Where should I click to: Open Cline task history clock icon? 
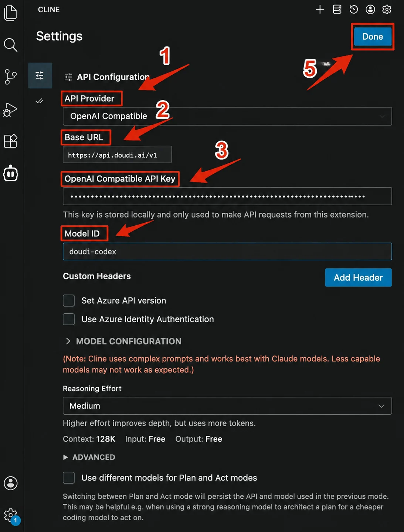tap(354, 9)
